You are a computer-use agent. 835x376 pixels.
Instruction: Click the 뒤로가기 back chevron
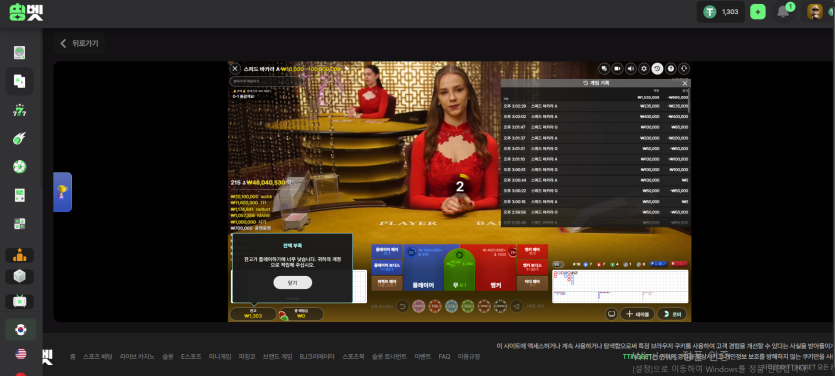pyautogui.click(x=63, y=44)
